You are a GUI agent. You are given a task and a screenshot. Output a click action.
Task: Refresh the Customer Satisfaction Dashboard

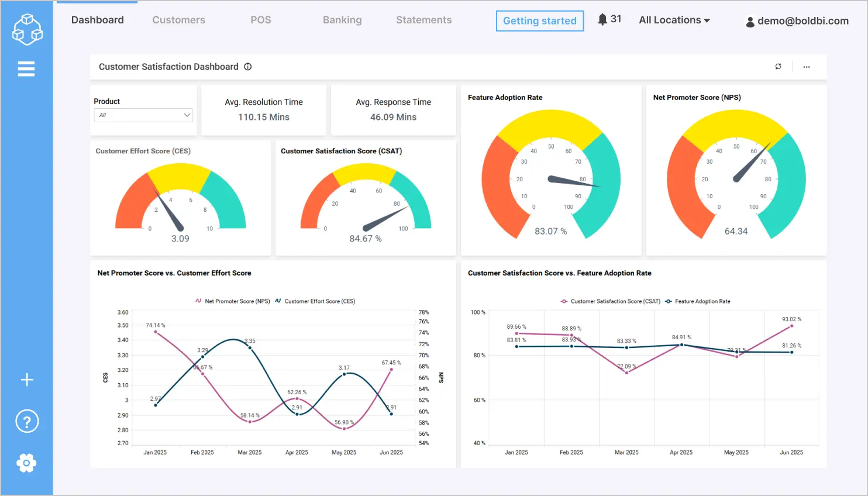[778, 66]
